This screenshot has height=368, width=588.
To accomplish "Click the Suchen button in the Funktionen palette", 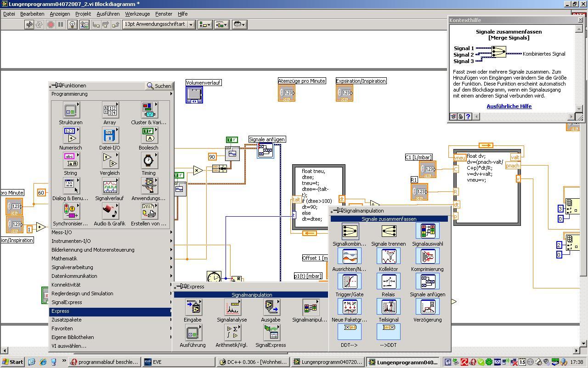I will pos(159,86).
